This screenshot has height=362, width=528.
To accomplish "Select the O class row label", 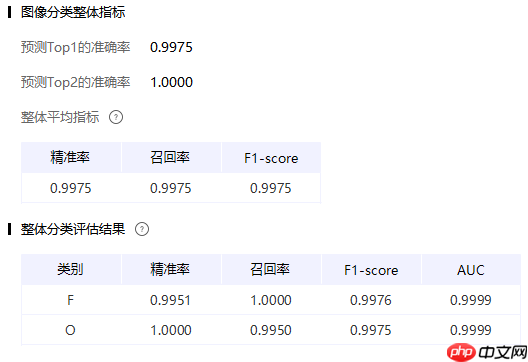I will [70, 330].
